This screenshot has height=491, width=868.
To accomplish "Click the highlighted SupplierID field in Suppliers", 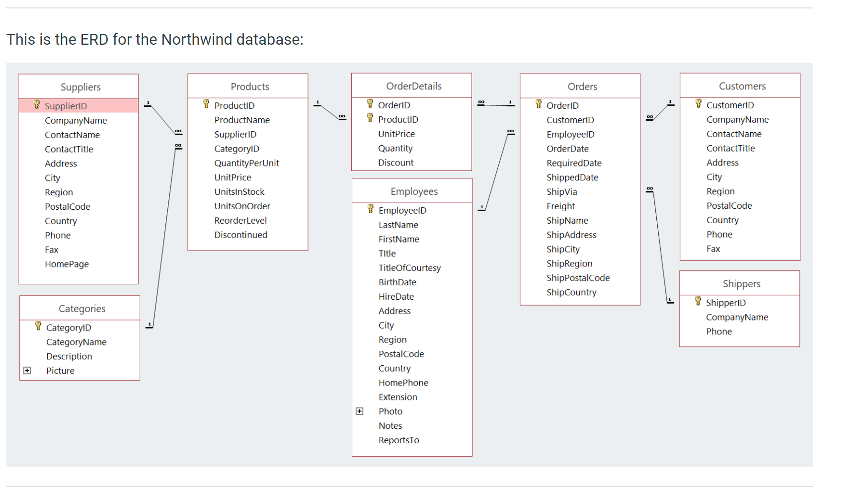I will click(79, 106).
